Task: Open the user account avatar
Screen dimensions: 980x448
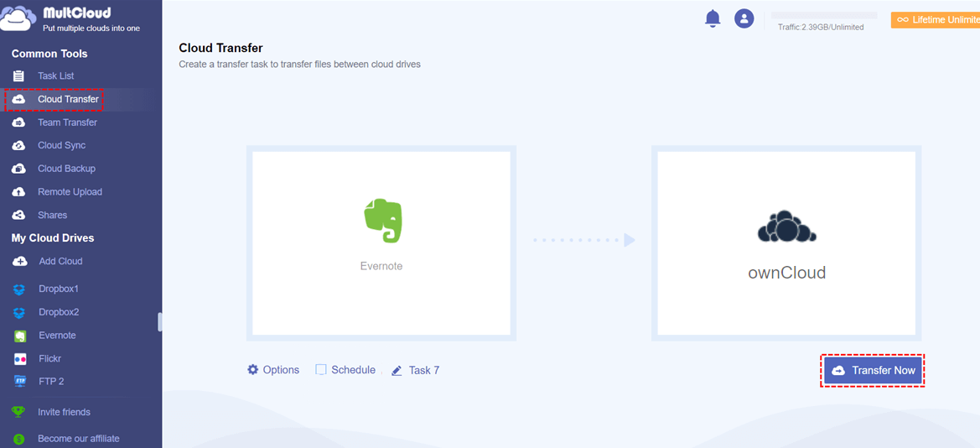Action: pyautogui.click(x=744, y=18)
